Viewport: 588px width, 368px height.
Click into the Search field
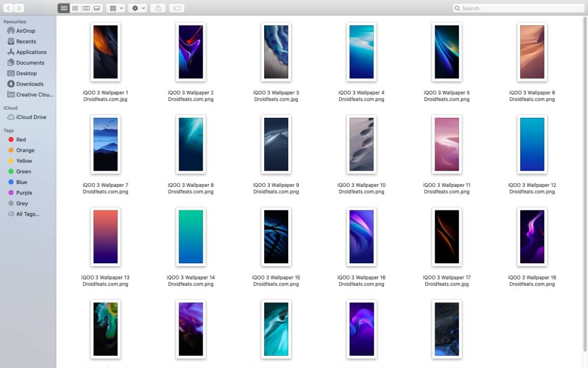pyautogui.click(x=517, y=8)
